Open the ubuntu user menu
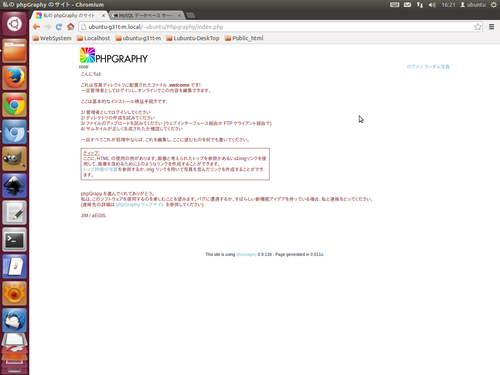This screenshot has width=500, height=375. click(x=473, y=5)
